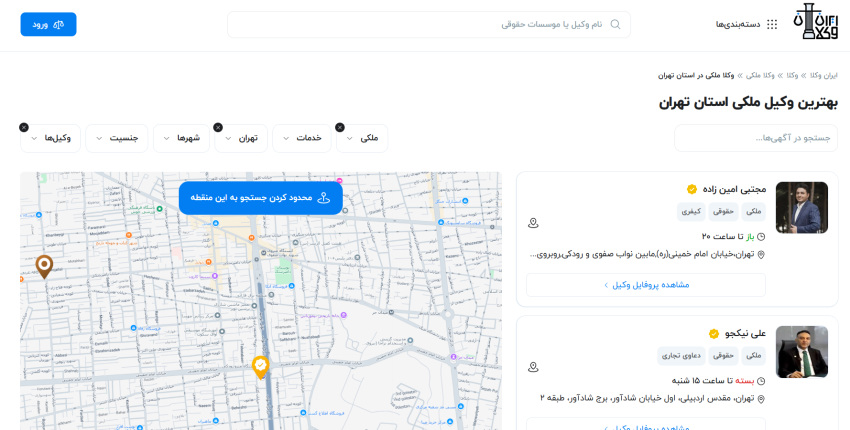Click وکلا ملکی breadcrumb link
The height and width of the screenshot is (430, 850).
tap(760, 75)
